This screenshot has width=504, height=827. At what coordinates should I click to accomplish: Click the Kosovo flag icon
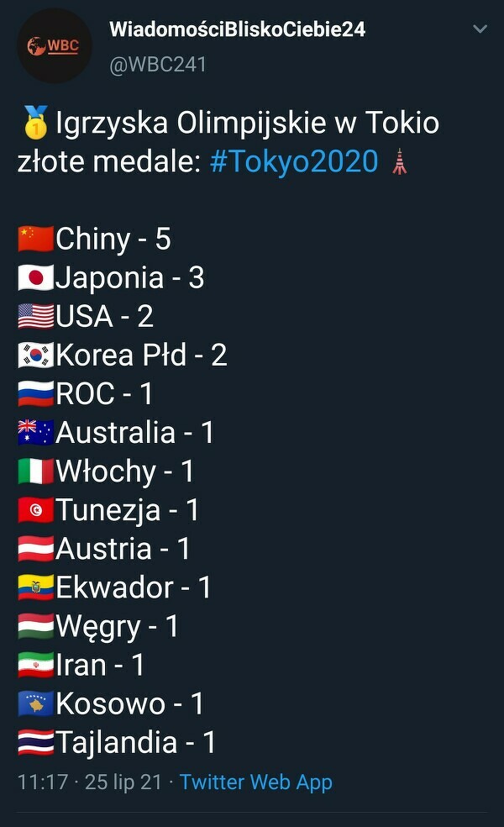tap(36, 703)
